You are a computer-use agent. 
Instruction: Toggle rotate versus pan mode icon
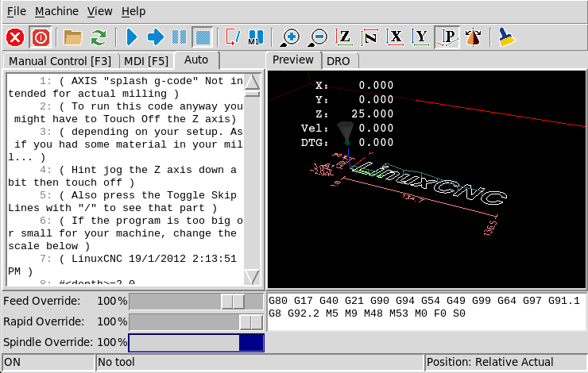pyautogui.click(x=474, y=37)
